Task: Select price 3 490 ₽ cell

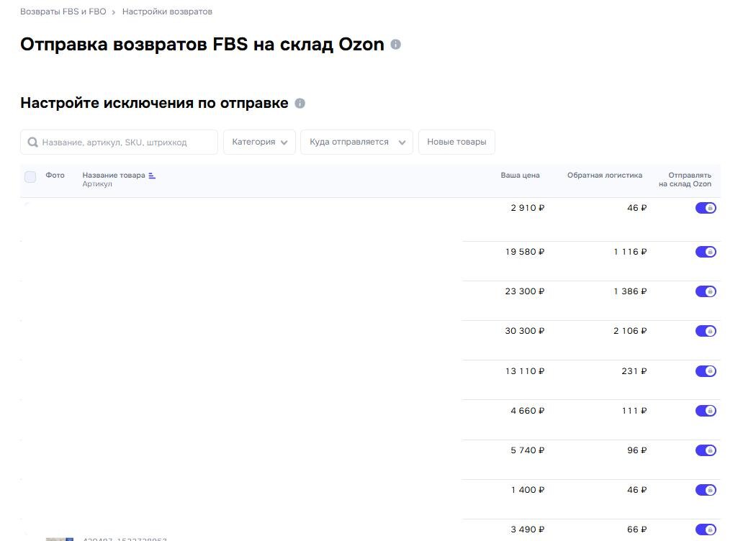Action: pyautogui.click(x=528, y=529)
